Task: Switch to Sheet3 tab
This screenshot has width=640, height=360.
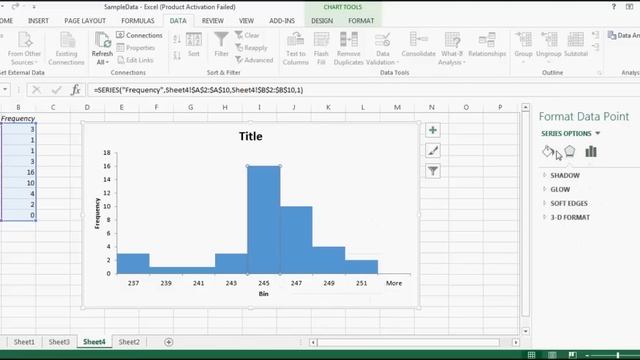Action: [x=59, y=342]
